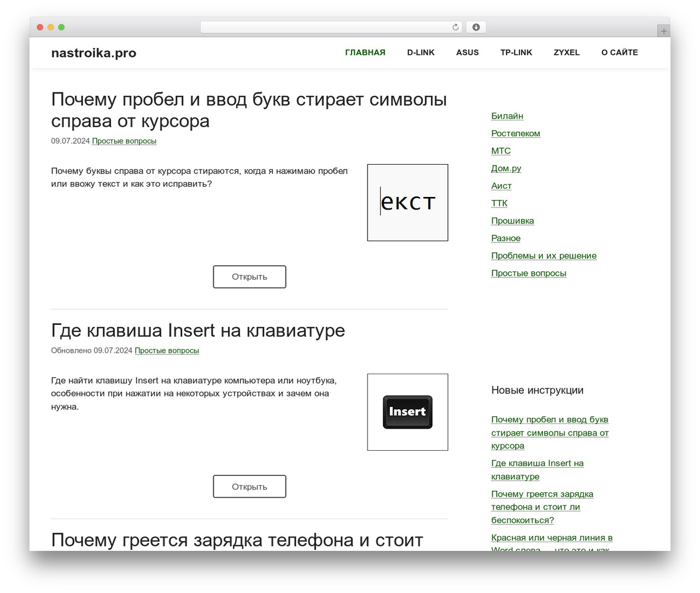Viewport: 700px width, 593px height.
Task: Add a new browser tab with plus
Action: 663,31
